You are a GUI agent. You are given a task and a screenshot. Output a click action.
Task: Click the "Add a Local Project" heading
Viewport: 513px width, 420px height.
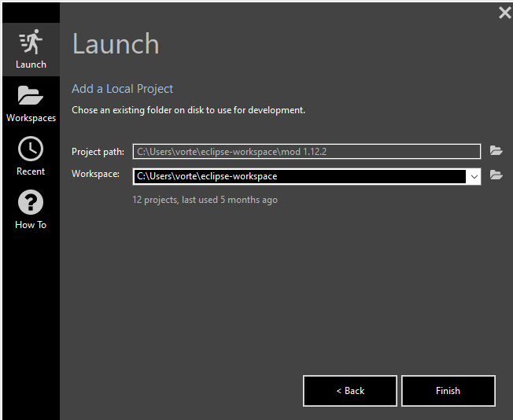pyautogui.click(x=122, y=89)
